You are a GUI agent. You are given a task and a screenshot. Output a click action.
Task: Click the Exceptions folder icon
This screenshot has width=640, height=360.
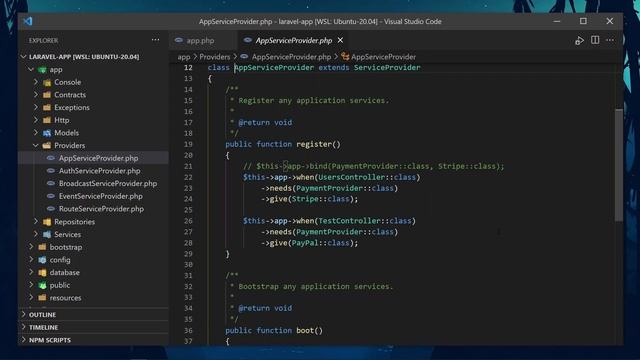47,108
